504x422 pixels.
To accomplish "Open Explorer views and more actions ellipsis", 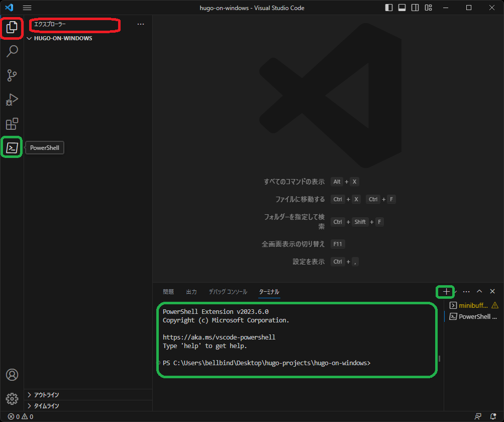I will (141, 24).
